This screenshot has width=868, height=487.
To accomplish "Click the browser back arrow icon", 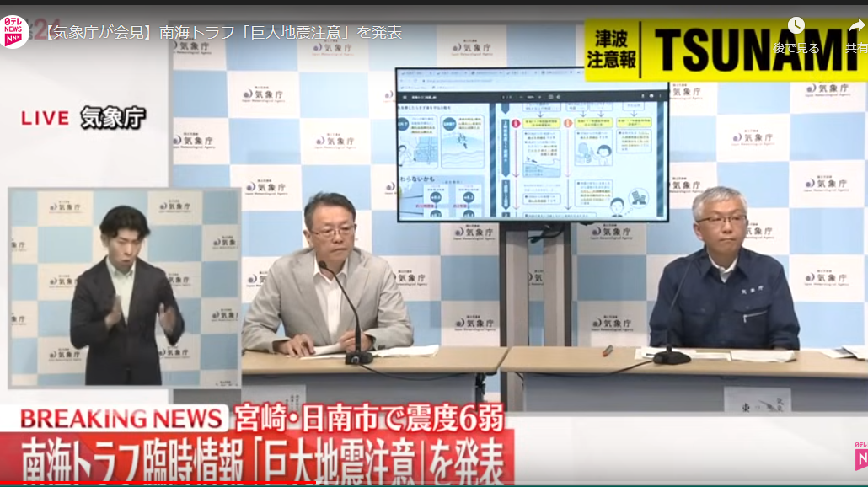I will pyautogui.click(x=401, y=80).
